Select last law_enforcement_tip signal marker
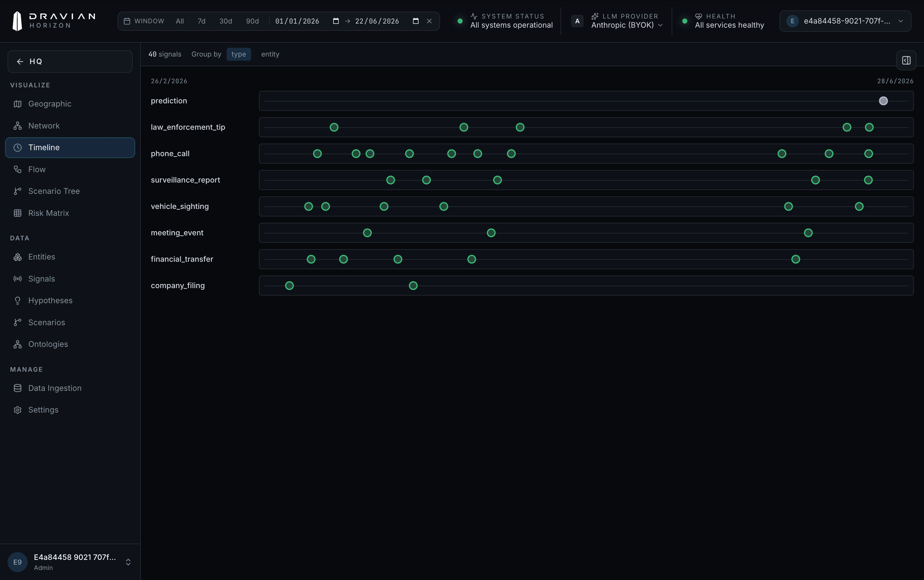Image resolution: width=924 pixels, height=580 pixels. (x=869, y=127)
